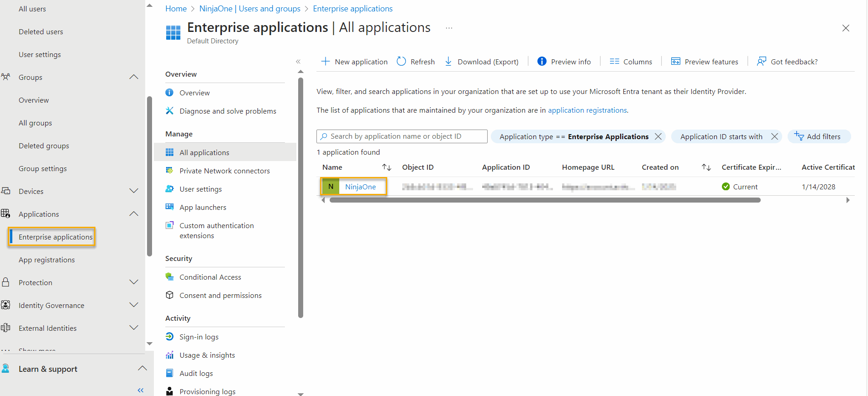Expand the External Identities section chevron

coord(133,328)
